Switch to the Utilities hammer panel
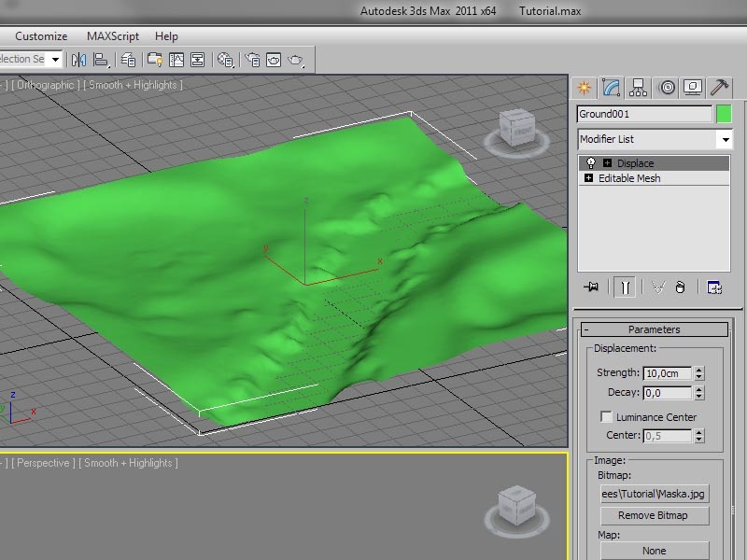 (719, 88)
